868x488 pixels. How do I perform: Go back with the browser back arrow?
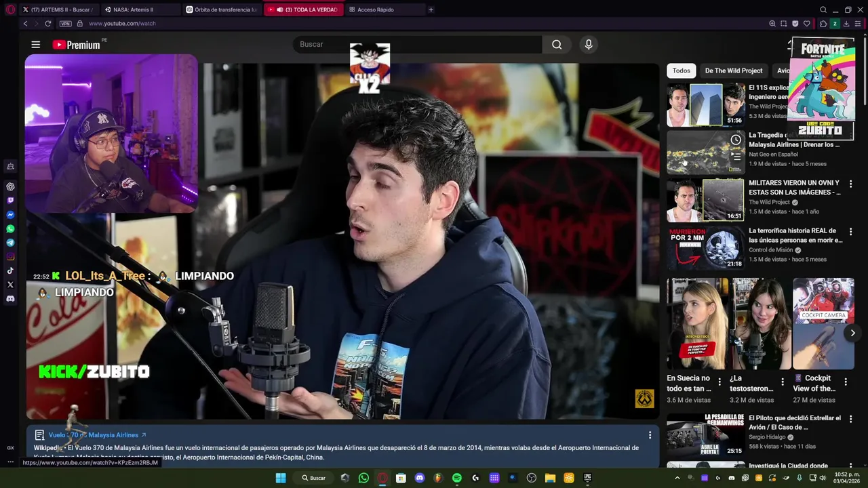coord(25,24)
